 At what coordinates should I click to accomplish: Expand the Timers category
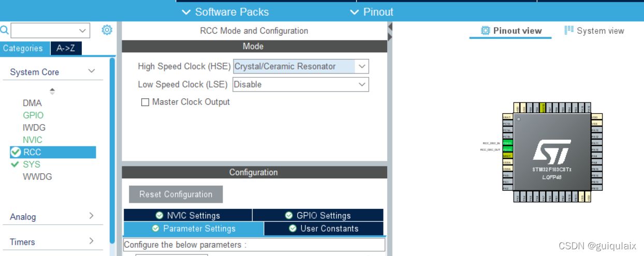[x=92, y=241]
